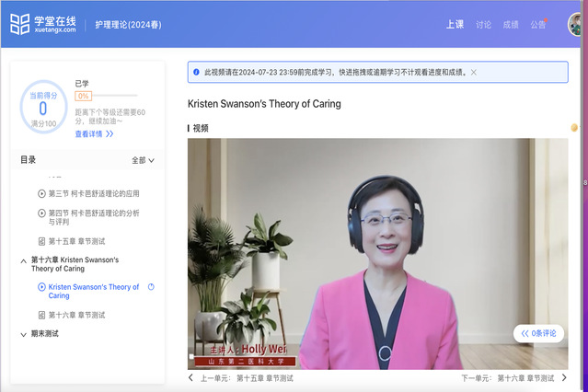
Task: Click the 查看详情 link
Action: 94,133
